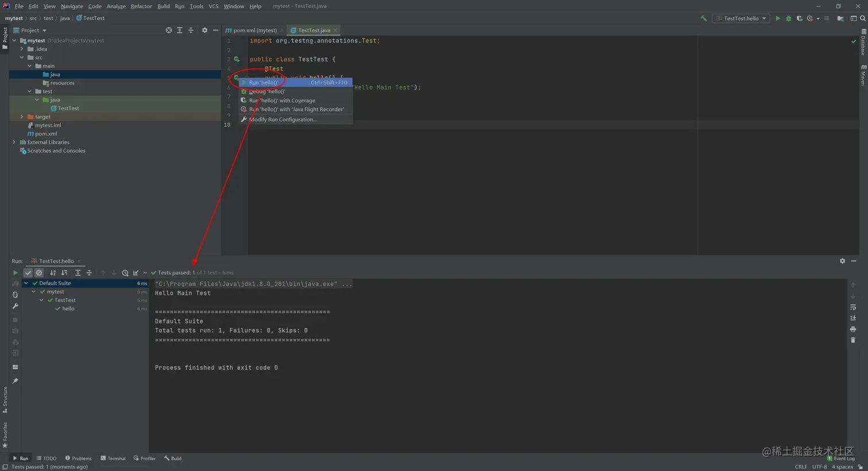Toggle Show Passed tests checkmark button

[x=28, y=273]
